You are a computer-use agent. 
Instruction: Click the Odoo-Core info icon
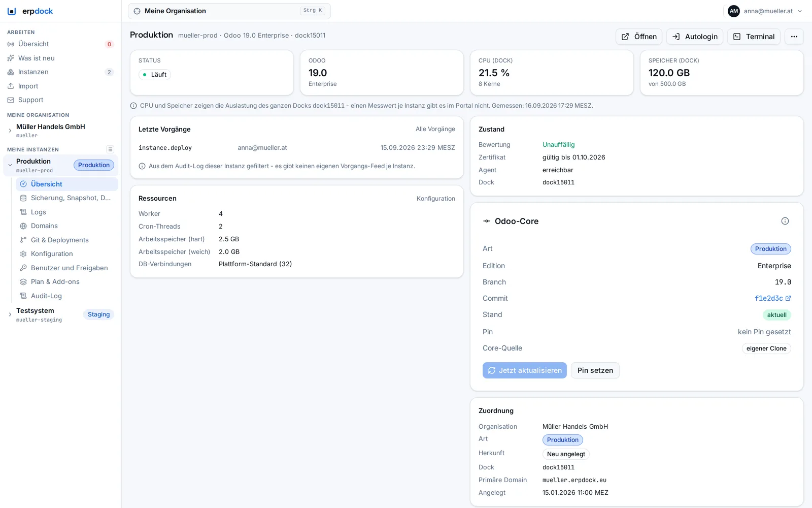pos(785,221)
